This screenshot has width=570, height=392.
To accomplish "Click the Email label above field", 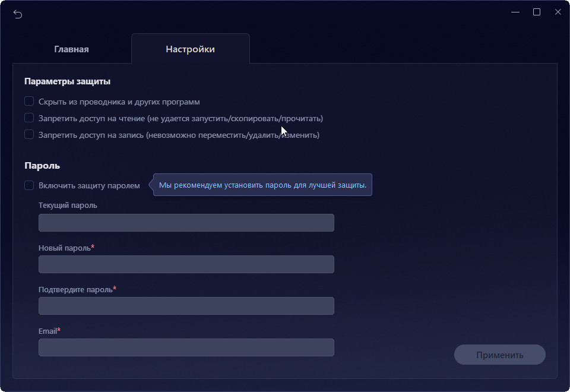I will point(47,331).
